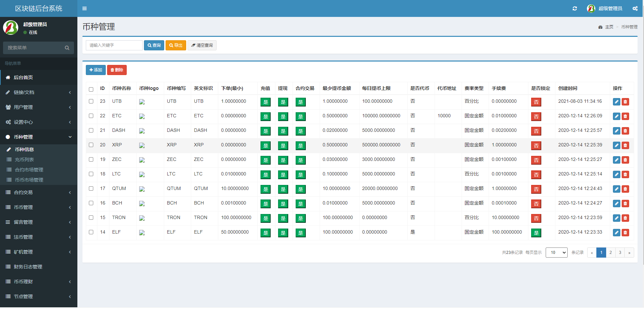Click the search magnifier in sidebar menu search

pos(67,48)
